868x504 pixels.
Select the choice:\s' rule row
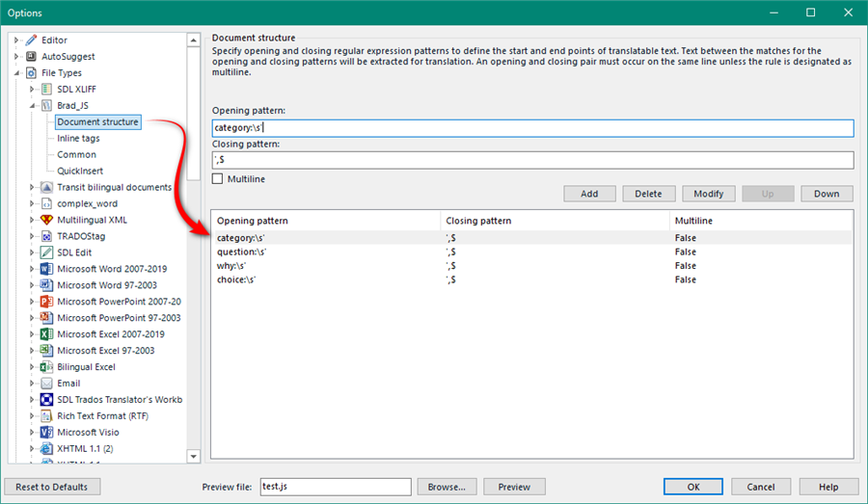click(x=531, y=279)
